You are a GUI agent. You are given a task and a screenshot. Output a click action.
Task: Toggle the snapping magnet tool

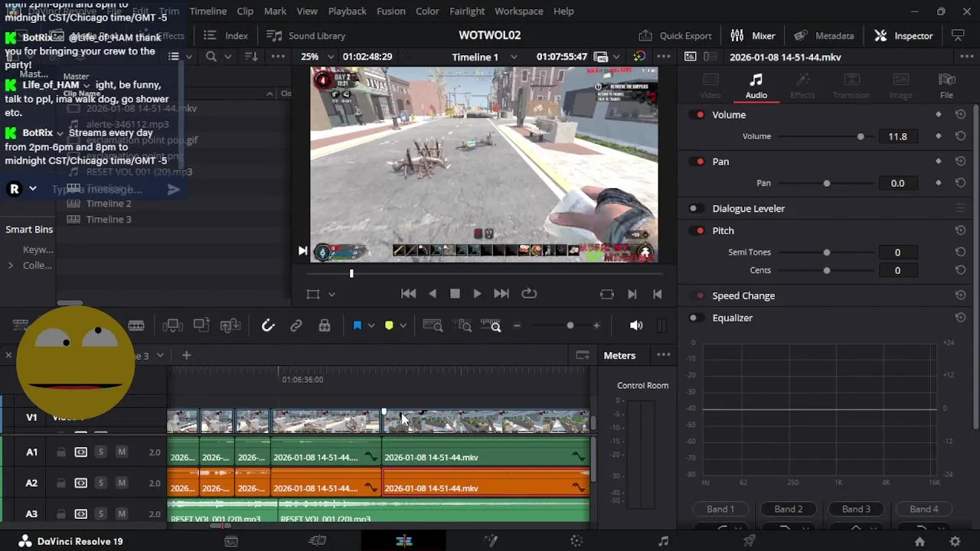click(267, 326)
